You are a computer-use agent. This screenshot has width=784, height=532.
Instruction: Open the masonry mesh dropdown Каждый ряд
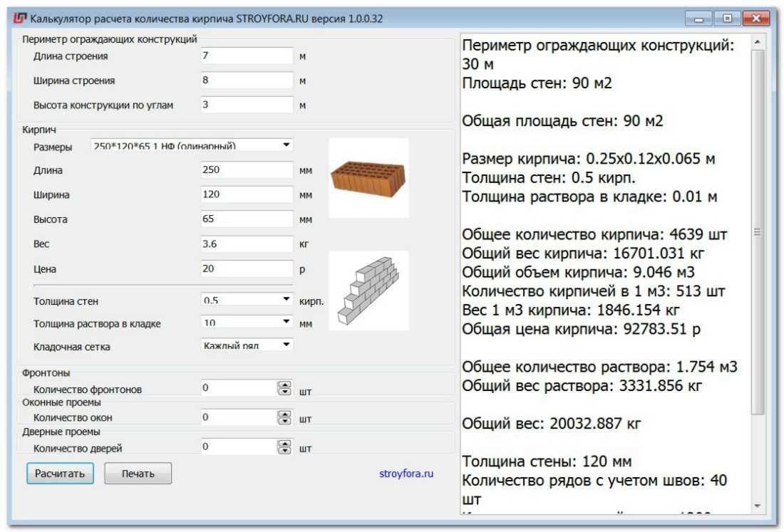247,345
